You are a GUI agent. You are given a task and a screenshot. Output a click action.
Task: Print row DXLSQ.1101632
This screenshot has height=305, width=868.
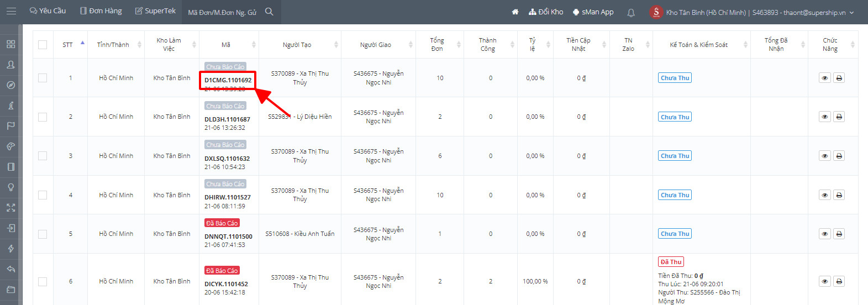[839, 156]
